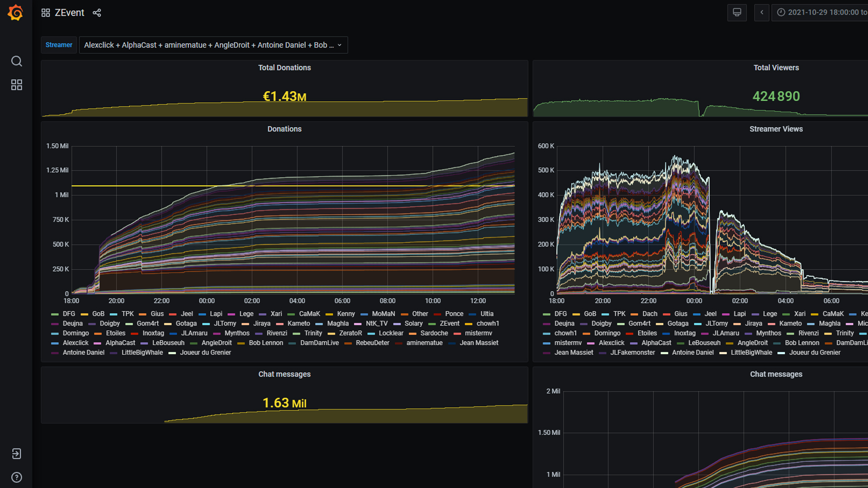Shift time range back with left chevron
868x488 pixels.
click(762, 13)
